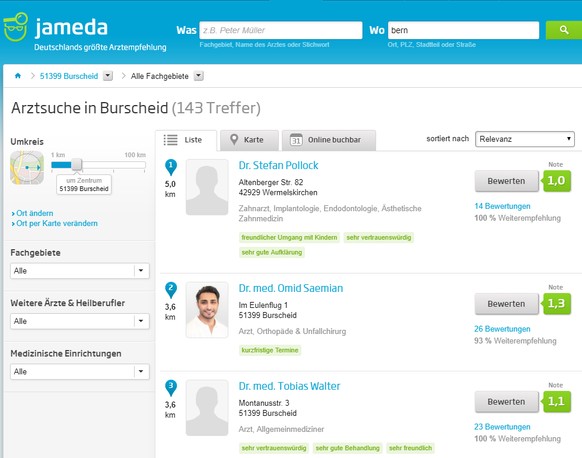Click the 26 Bewertungen link

[502, 329]
